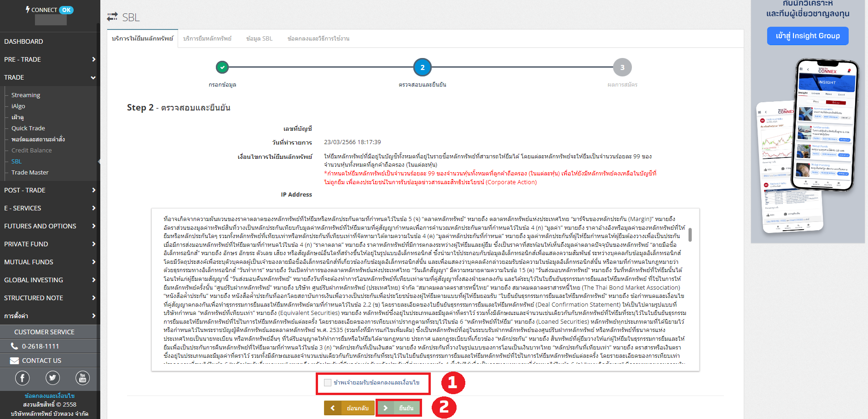
Task: Click the step 3 circle indicator
Action: pyautogui.click(x=622, y=67)
